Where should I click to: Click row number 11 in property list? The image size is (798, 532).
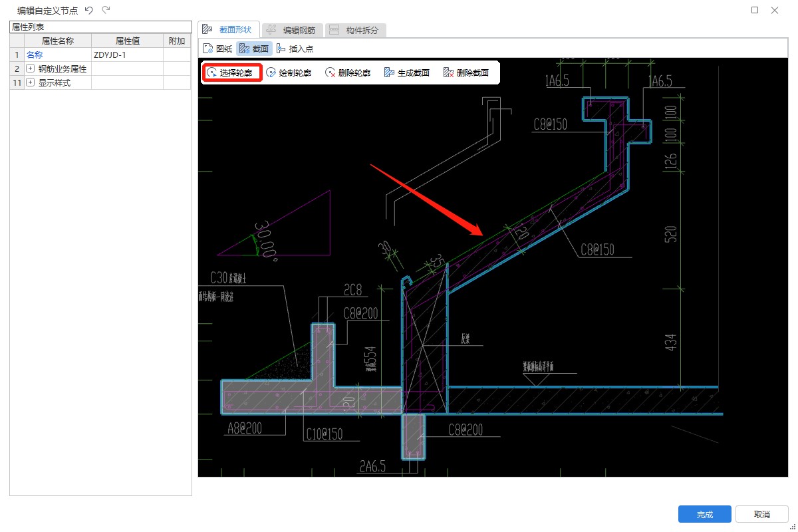[x=17, y=82]
